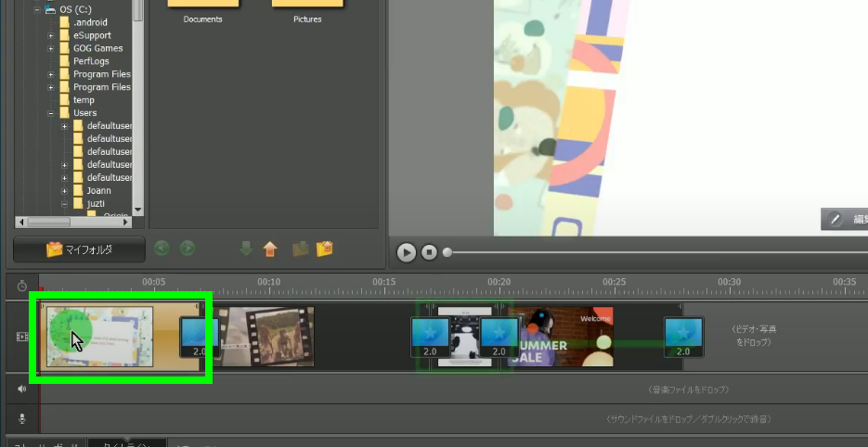Image resolution: width=868 pixels, height=447 pixels.
Task: Click the pencil edit icon beside the preview
Action: 836,220
